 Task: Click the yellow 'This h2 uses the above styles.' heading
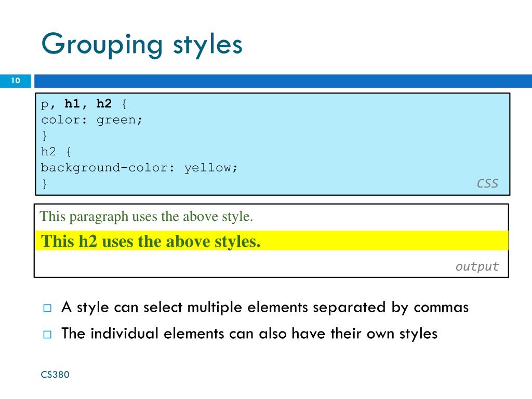pyautogui.click(x=272, y=241)
